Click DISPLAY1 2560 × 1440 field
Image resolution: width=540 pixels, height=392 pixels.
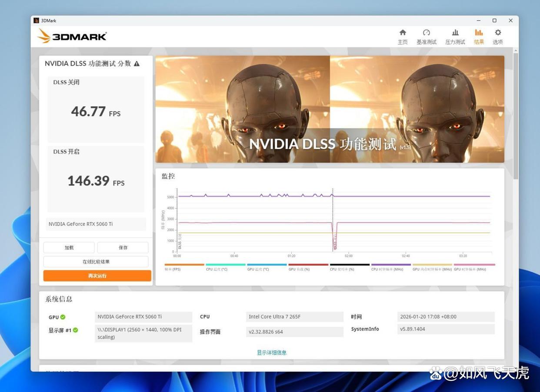point(143,333)
